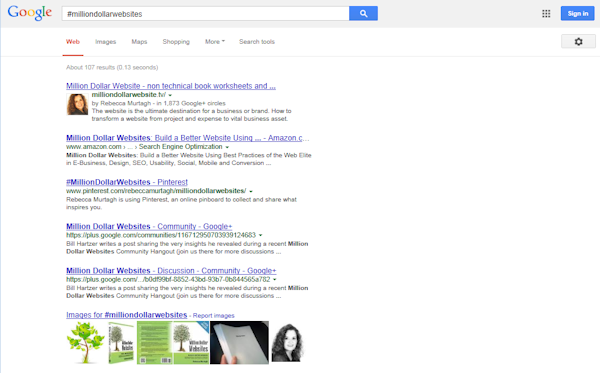Open the Google apps grid icon
The width and height of the screenshot is (600, 373).
(546, 14)
